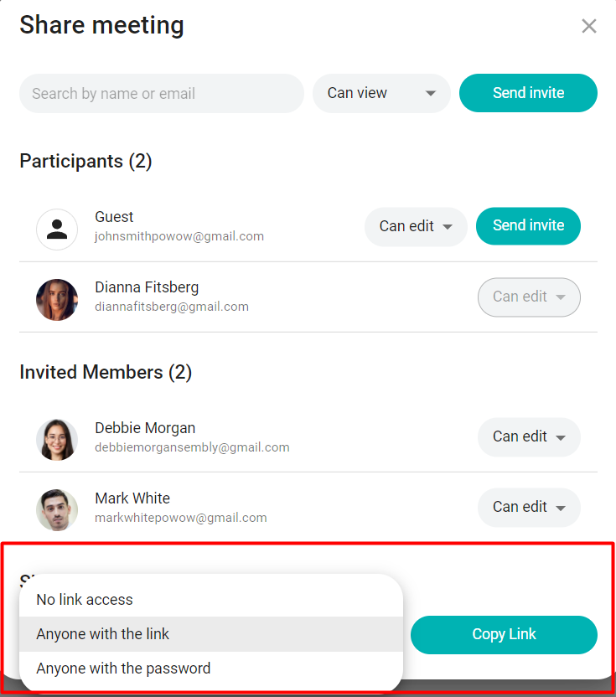The image size is (616, 697).
Task: Select the No link access option
Action: (85, 600)
